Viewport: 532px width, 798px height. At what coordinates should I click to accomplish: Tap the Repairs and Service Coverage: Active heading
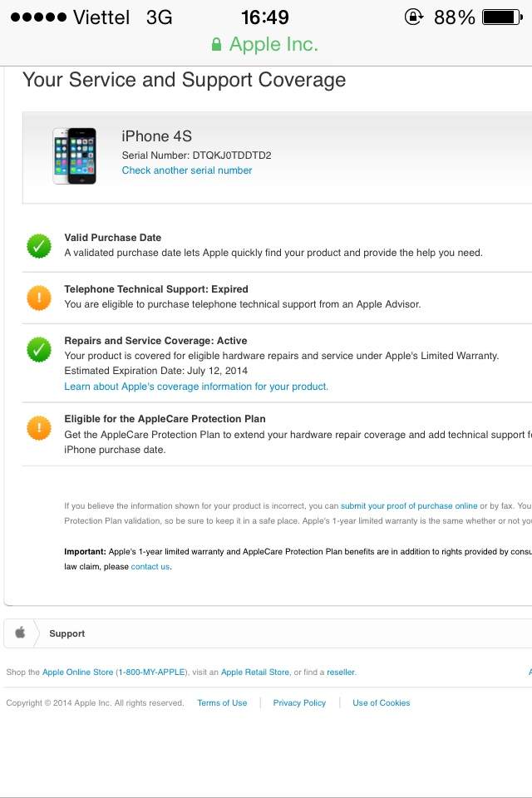[x=155, y=341]
